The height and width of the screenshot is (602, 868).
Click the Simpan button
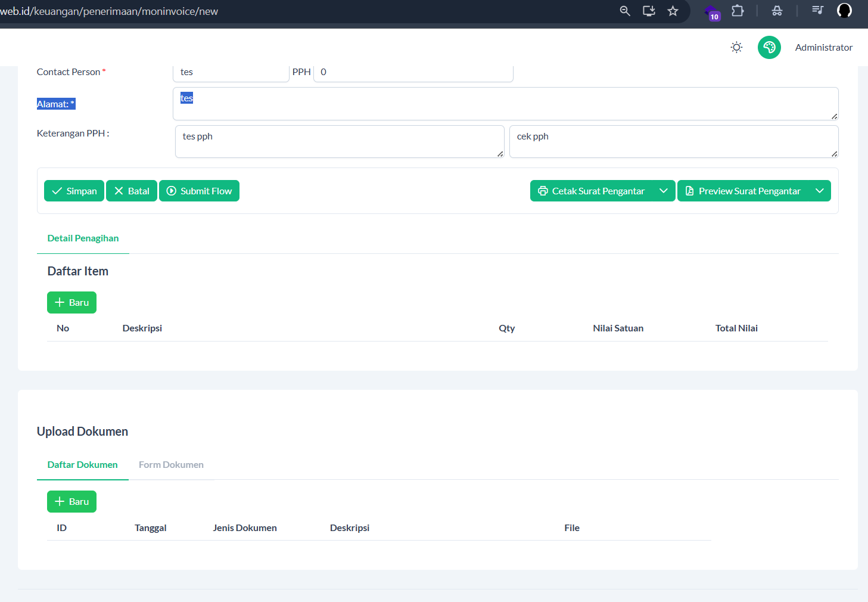pos(74,191)
